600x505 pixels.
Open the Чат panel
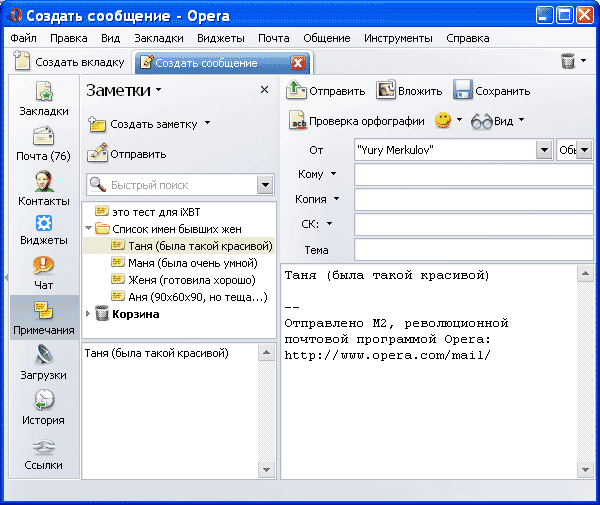43,273
